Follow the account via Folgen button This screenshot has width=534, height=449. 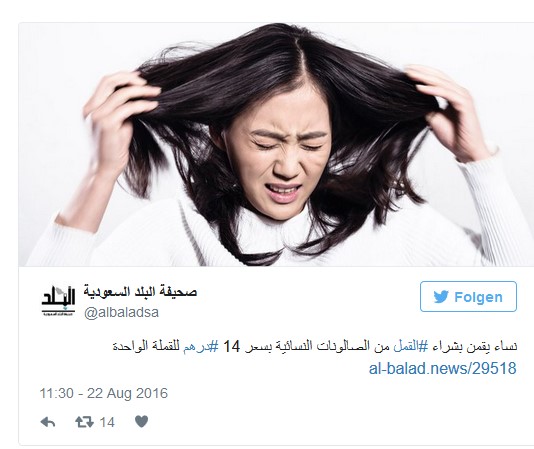coord(468,297)
